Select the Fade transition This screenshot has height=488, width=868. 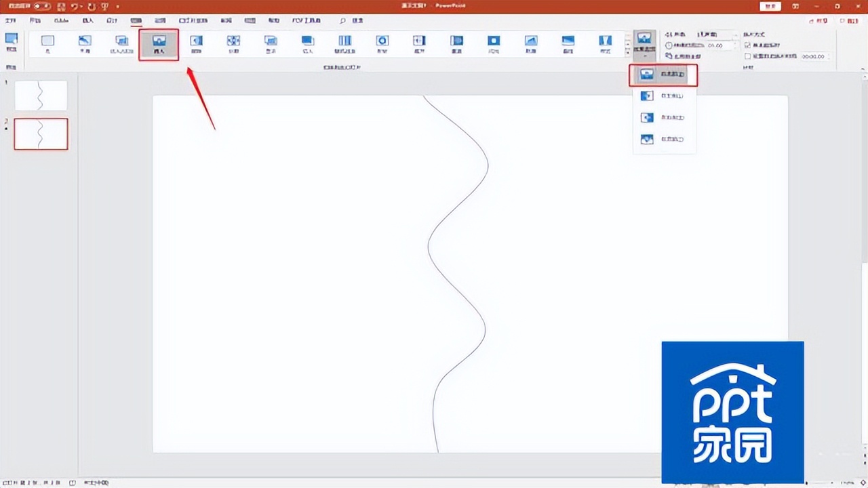(121, 45)
